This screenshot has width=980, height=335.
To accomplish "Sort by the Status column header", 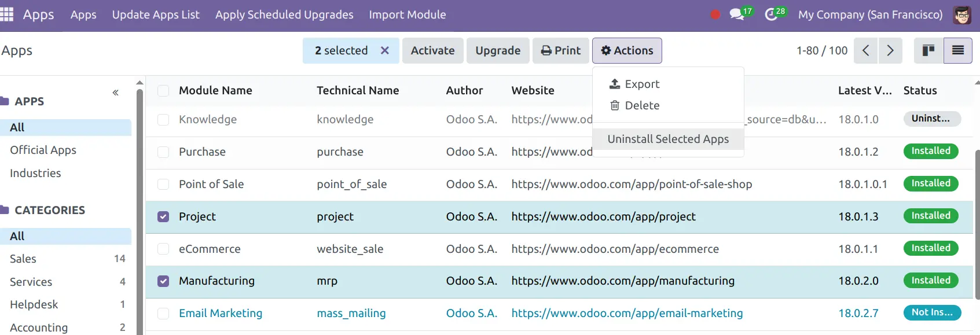I will (x=920, y=90).
